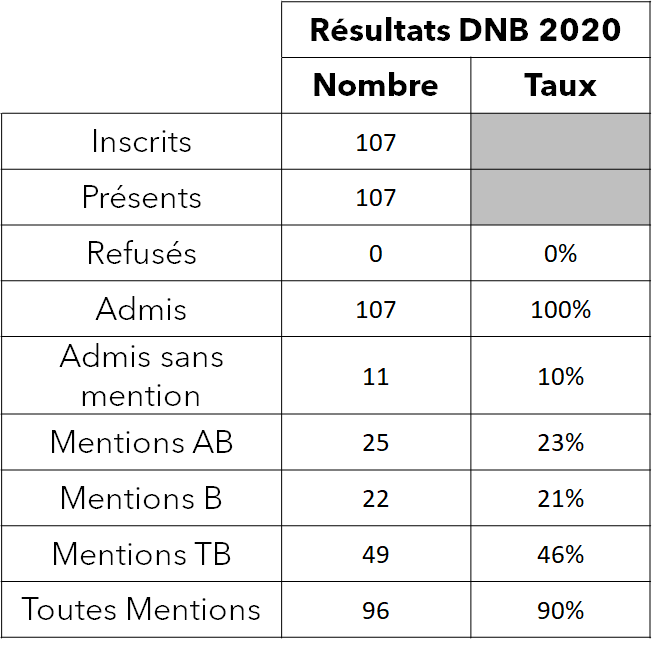The width and height of the screenshot is (652, 648).
Task: Click the grey Taux cell for Présents
Action: [x=560, y=197]
